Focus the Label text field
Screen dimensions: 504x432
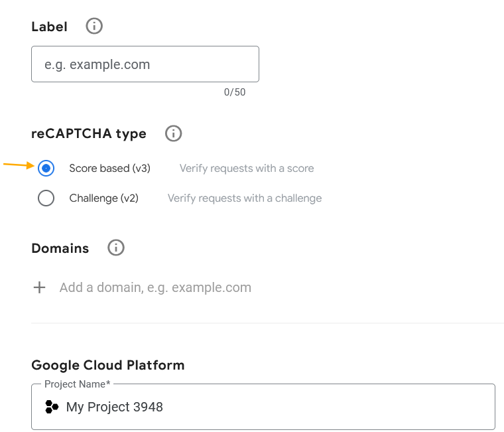point(145,64)
